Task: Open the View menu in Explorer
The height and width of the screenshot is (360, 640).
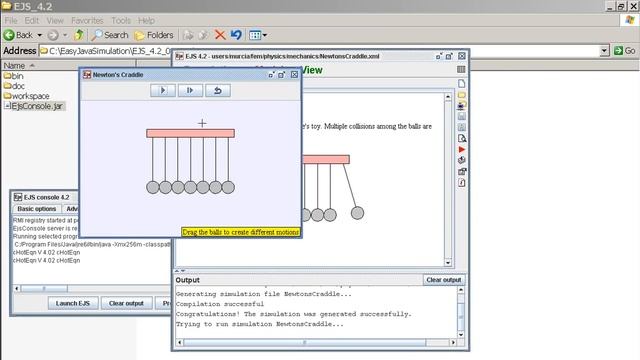Action: 55,20
